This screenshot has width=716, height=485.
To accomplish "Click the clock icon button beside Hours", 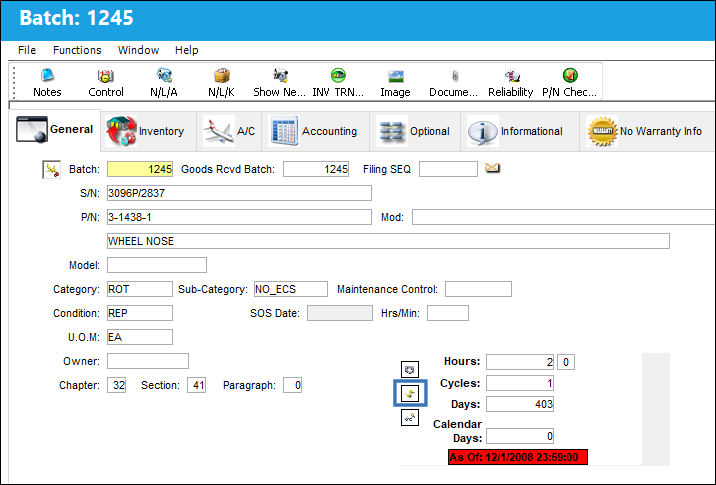I will [410, 369].
